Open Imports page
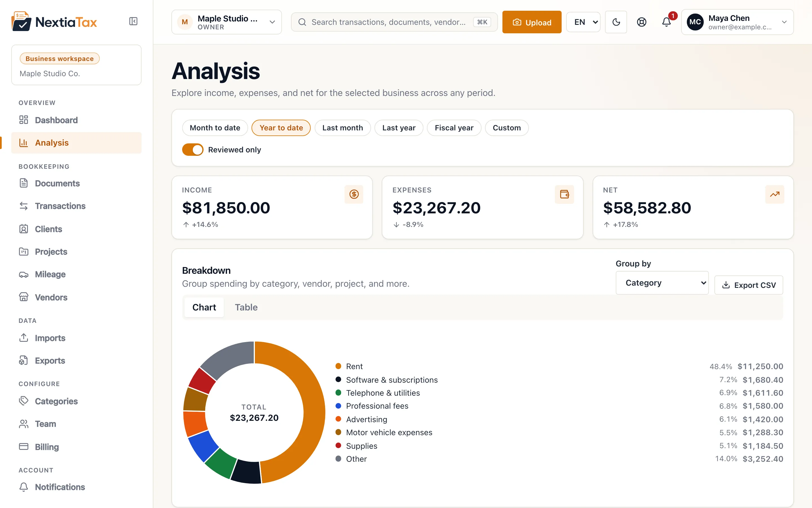The image size is (812, 508). point(76,338)
